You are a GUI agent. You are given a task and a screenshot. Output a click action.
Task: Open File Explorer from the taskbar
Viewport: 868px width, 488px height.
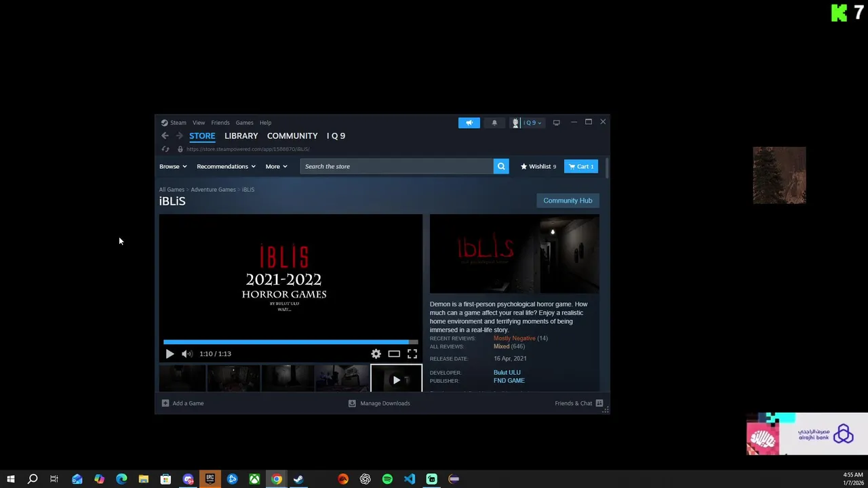pyautogui.click(x=144, y=479)
